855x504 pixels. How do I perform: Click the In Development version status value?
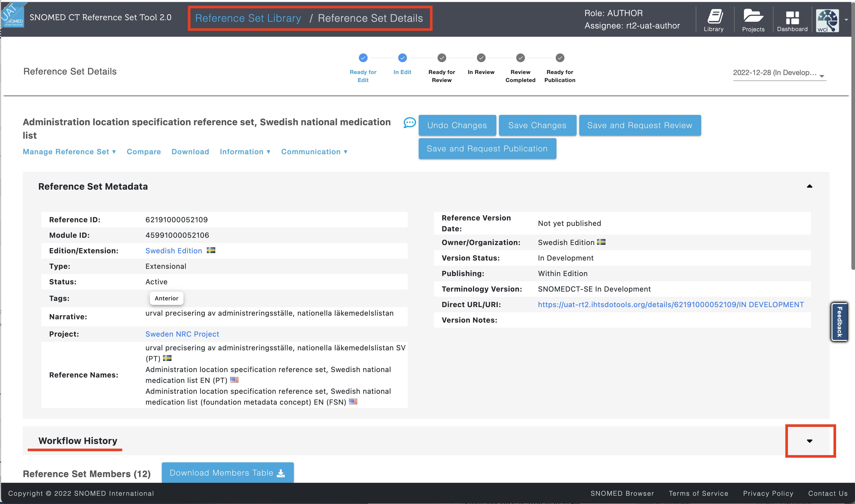566,258
